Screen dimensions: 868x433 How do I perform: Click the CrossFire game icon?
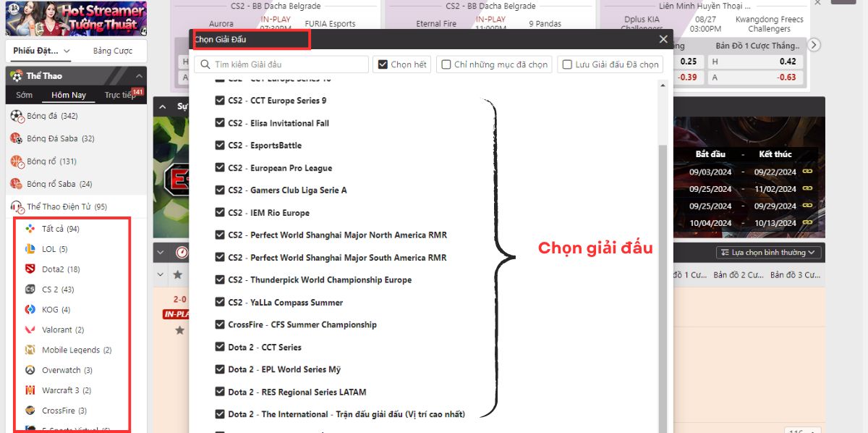click(x=30, y=411)
